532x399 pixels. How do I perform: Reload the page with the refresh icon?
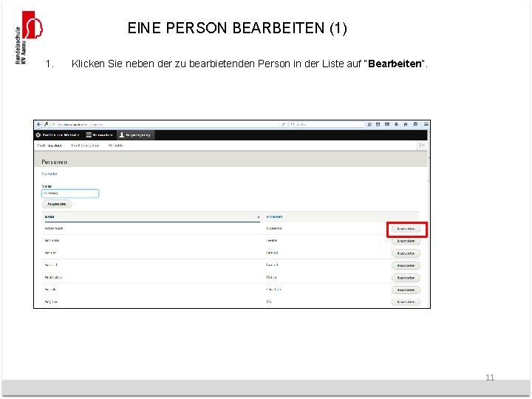coord(283,125)
